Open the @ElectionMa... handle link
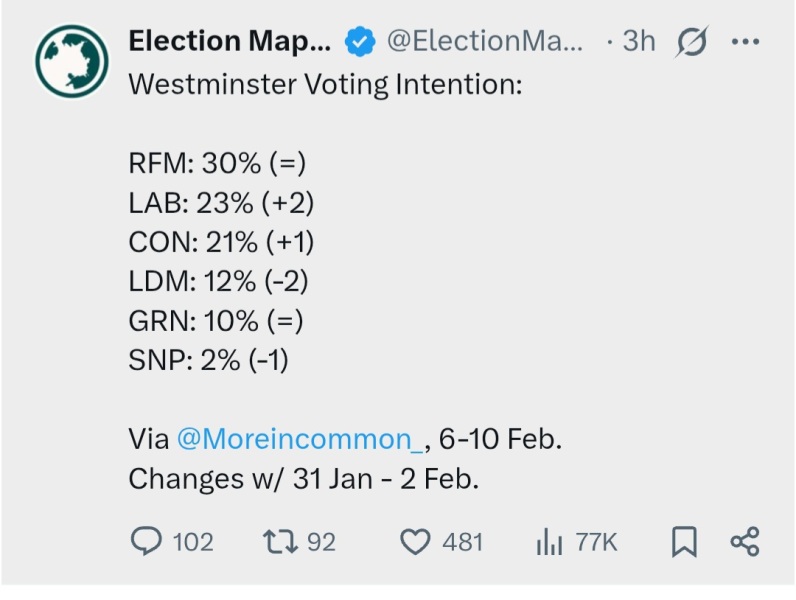The width and height of the screenshot is (796, 600). 483,41
